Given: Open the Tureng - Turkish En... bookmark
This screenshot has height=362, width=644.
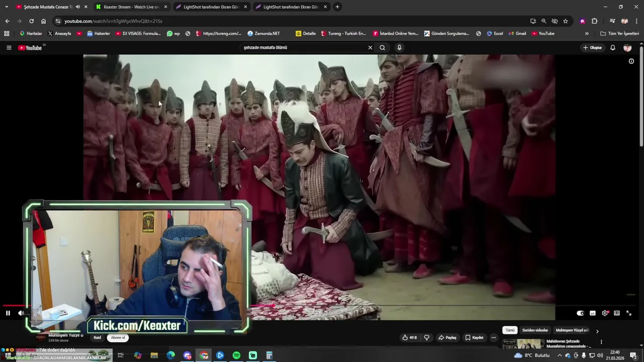Looking at the screenshot, I should [343, 34].
